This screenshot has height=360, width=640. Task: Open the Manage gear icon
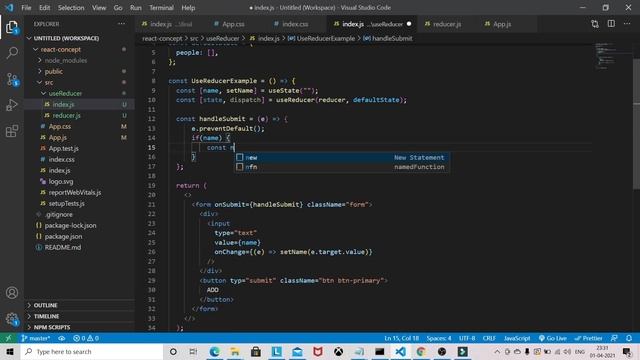tap(12, 318)
